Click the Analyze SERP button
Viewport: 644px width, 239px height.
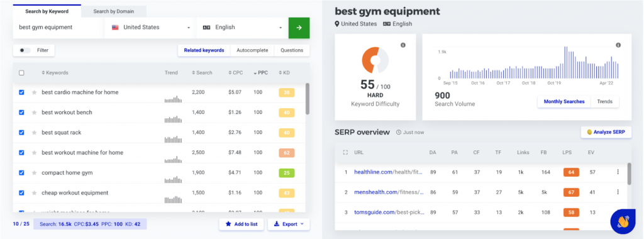[606, 132]
